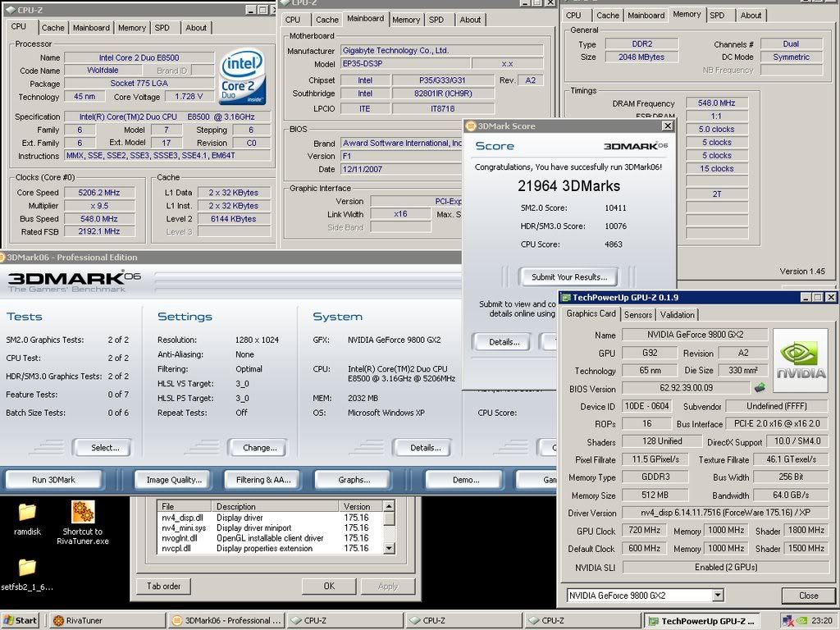Open Filtering & AA settings

[x=263, y=479]
